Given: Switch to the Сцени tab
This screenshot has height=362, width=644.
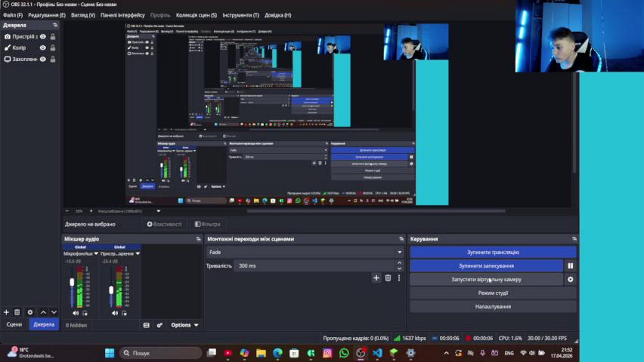Looking at the screenshot, I should 14,324.
